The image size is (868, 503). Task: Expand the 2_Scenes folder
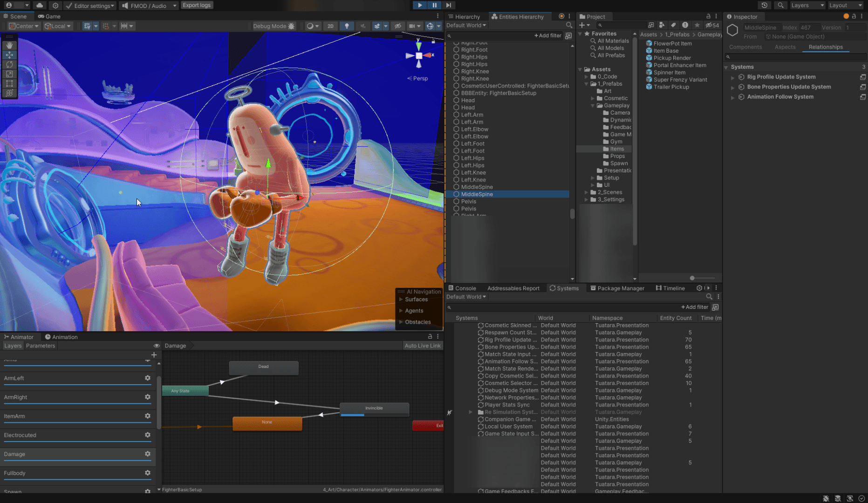pos(587,192)
